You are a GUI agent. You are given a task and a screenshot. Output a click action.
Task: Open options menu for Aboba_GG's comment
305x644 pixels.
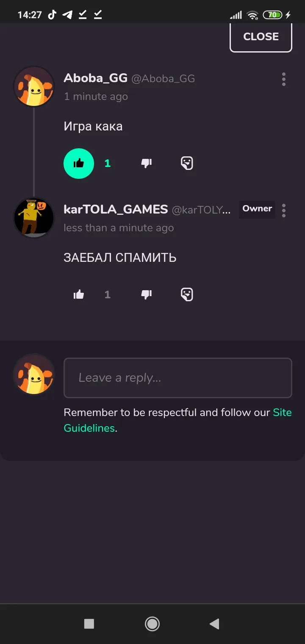pyautogui.click(x=283, y=79)
